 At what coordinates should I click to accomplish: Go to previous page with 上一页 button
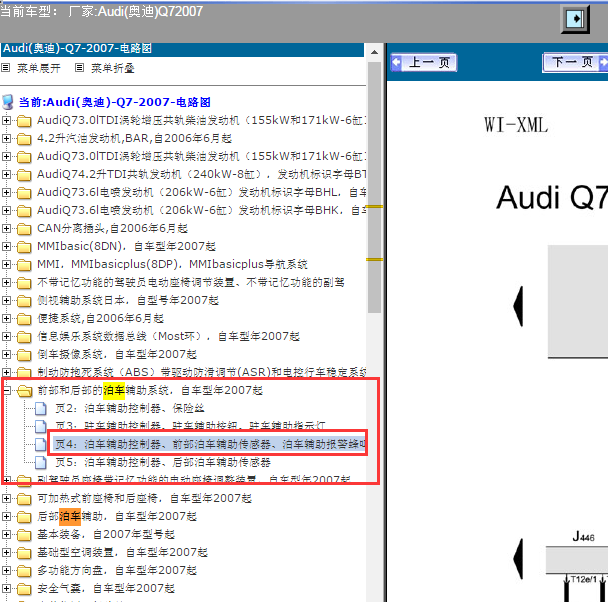(x=424, y=62)
